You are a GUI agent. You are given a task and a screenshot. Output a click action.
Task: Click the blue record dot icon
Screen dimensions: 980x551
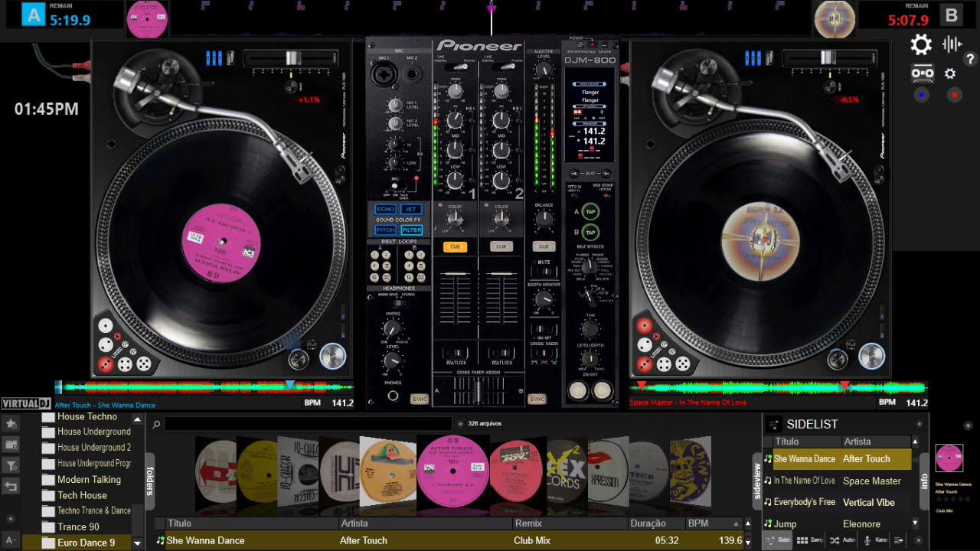[922, 95]
